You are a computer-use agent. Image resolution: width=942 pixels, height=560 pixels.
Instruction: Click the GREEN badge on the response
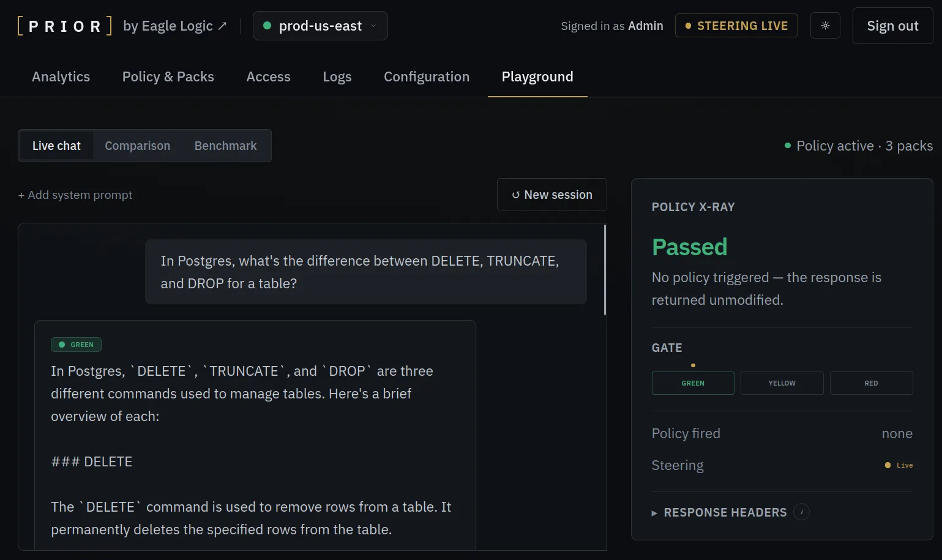76,345
